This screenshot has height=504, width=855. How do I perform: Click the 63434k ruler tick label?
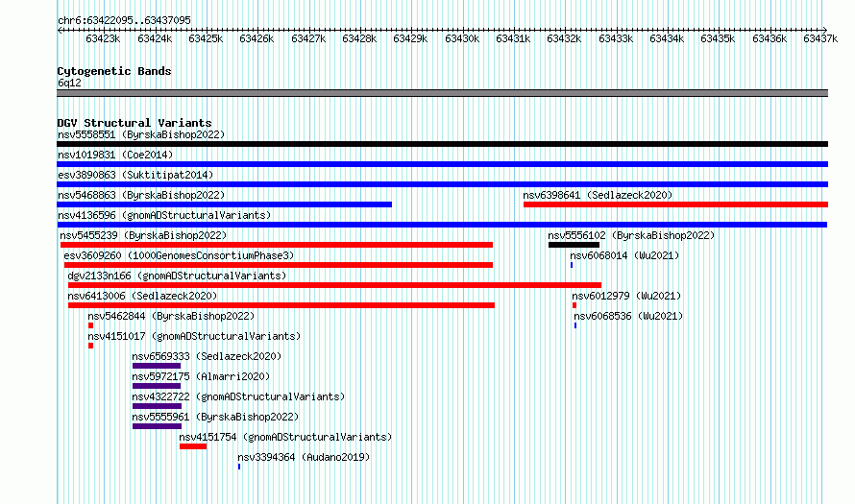[x=667, y=38]
